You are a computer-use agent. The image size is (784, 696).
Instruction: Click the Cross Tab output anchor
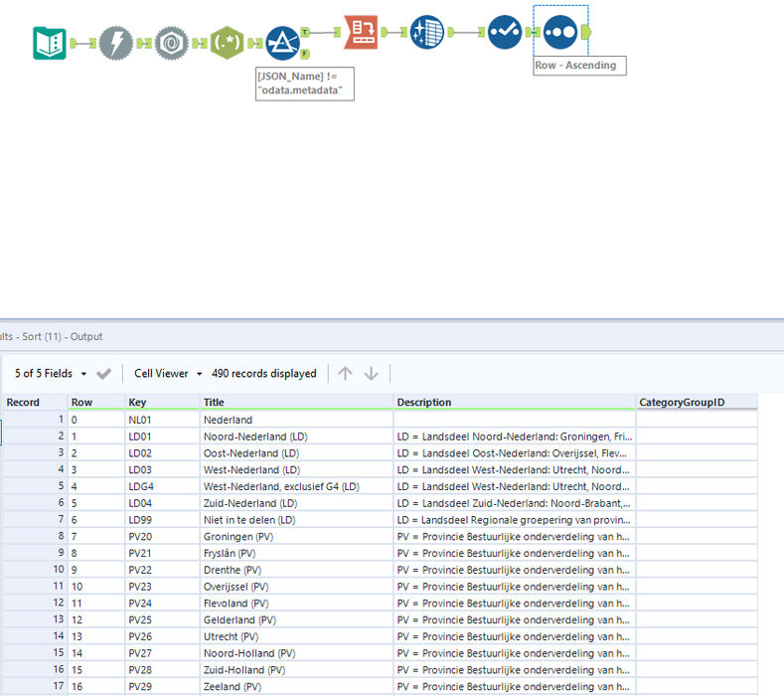384,32
